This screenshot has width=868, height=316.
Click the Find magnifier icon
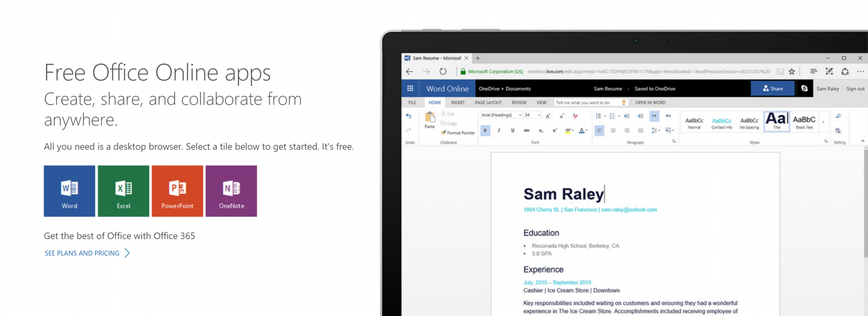[838, 116]
